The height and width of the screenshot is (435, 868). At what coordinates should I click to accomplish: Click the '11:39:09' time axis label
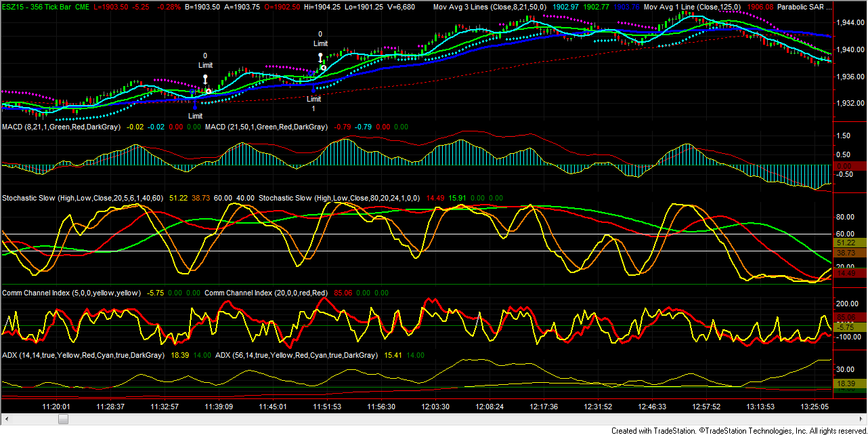coord(219,407)
